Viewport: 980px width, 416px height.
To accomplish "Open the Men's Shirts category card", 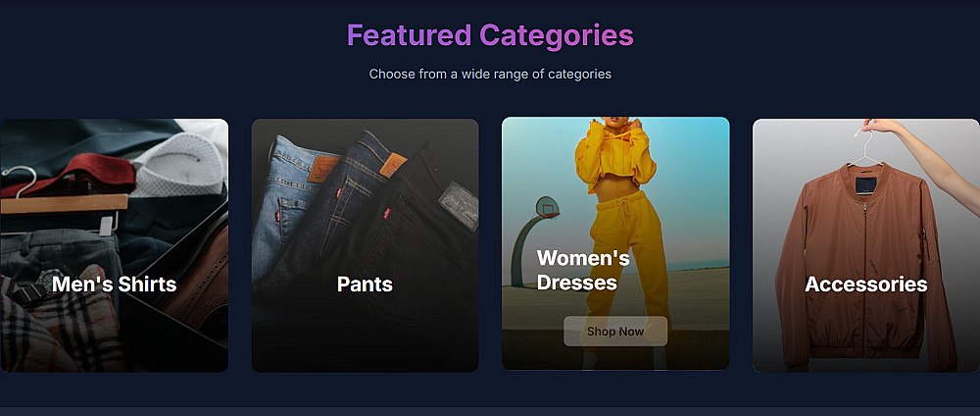I will (114, 245).
